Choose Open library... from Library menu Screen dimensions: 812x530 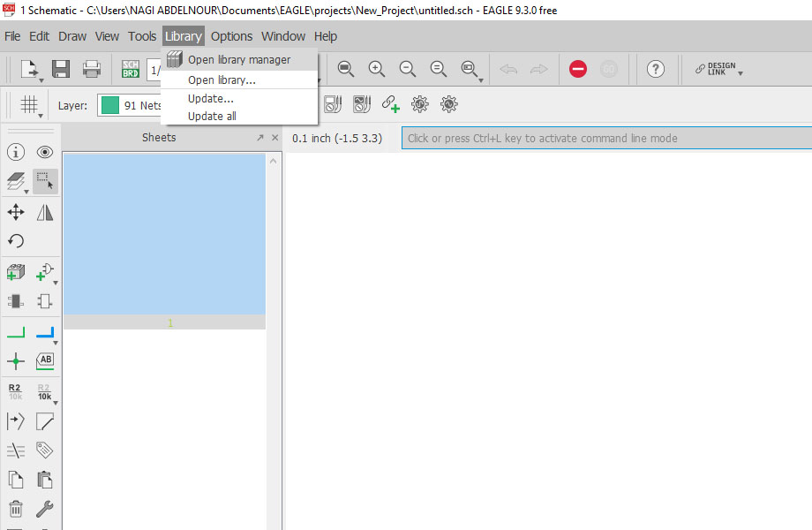tap(239, 79)
